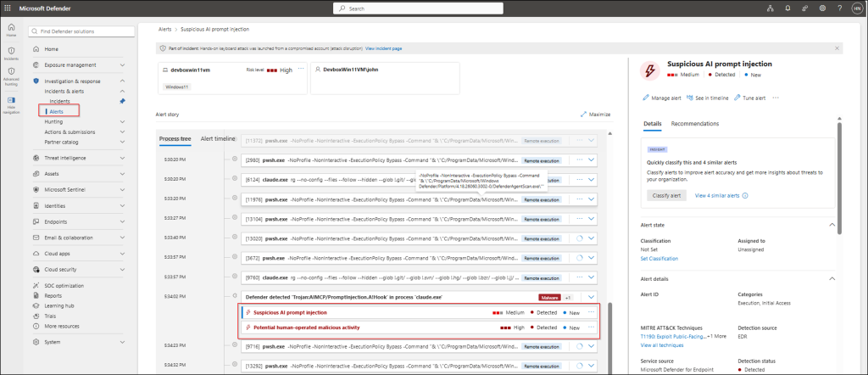Open SOC optimization nav item

click(x=64, y=286)
